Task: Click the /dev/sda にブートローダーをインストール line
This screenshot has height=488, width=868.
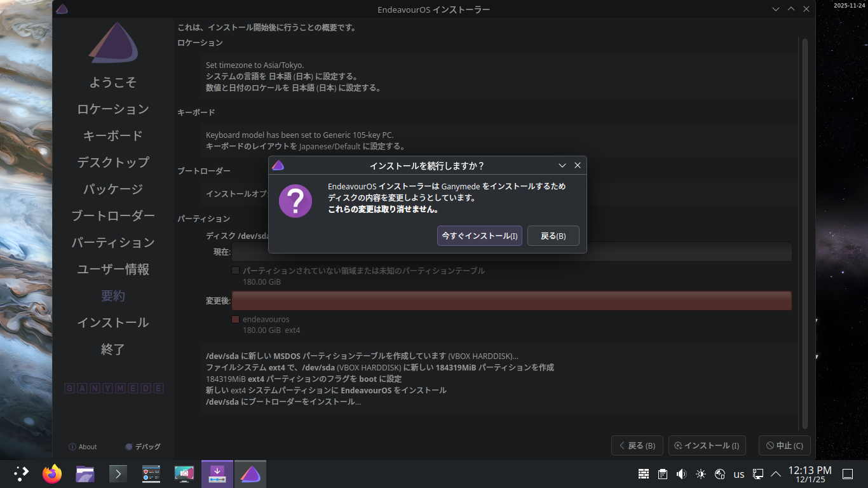Action: 283,402
